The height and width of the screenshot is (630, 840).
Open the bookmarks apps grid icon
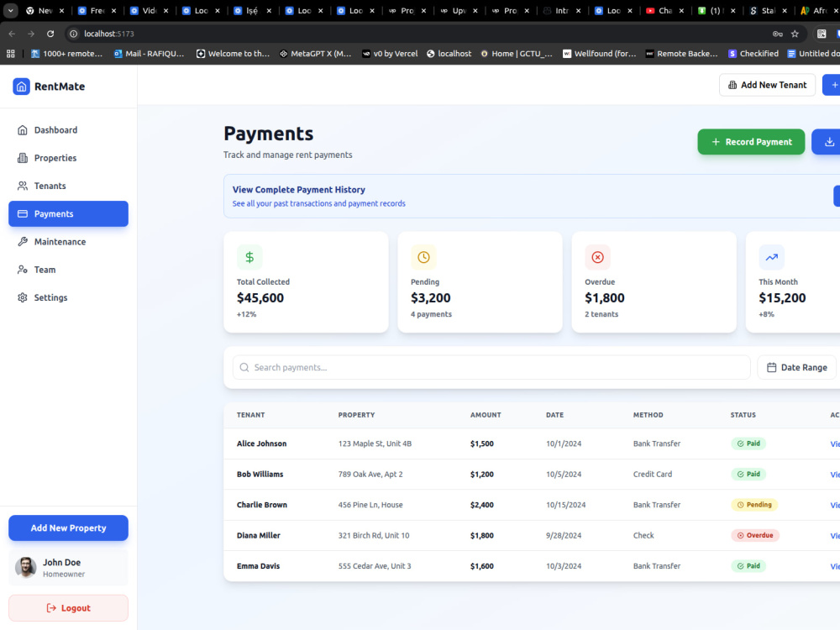pos(10,54)
